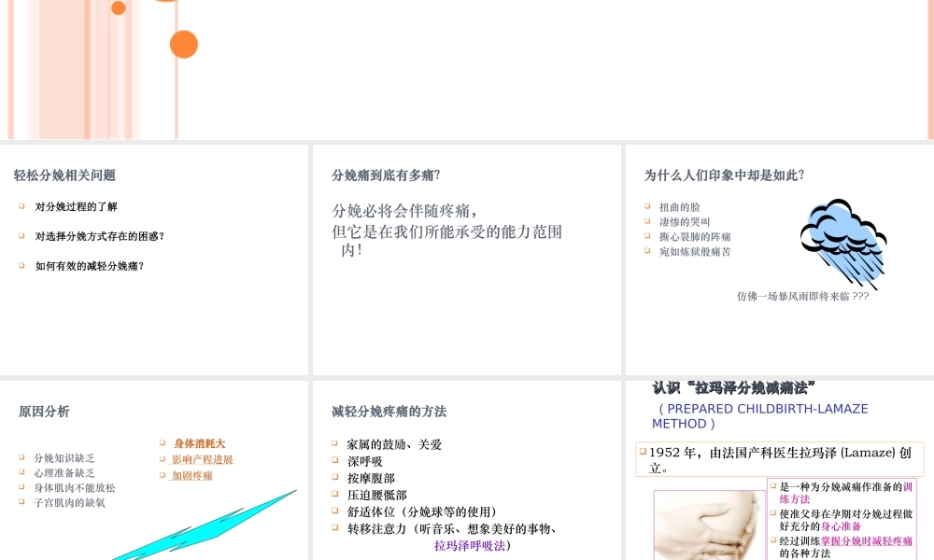
Task: Select the pregnant belly hands photo
Action: tap(710, 527)
